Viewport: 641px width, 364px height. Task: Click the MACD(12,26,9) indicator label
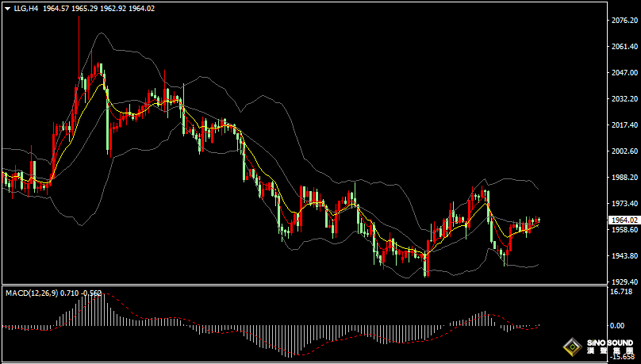click(x=31, y=293)
